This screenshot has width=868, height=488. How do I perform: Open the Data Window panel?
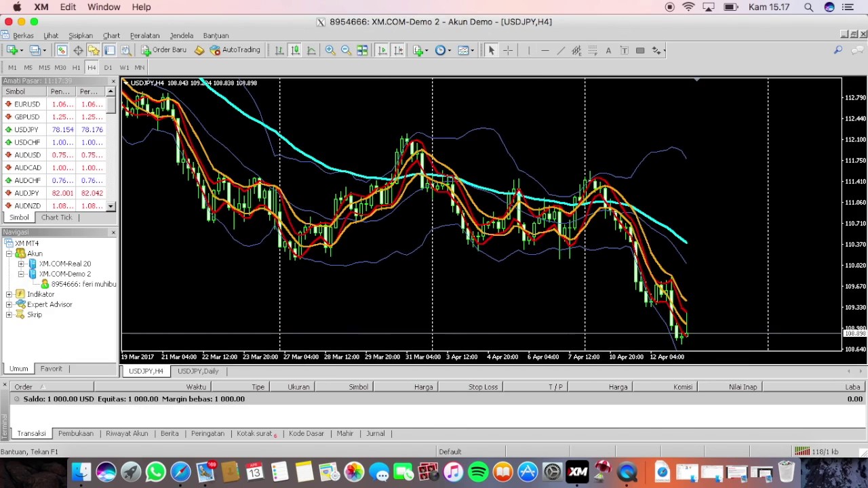coord(78,50)
